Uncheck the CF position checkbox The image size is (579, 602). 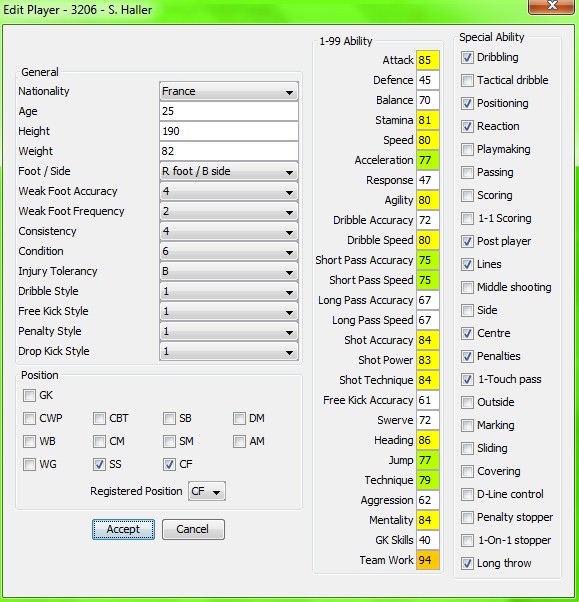(x=169, y=464)
